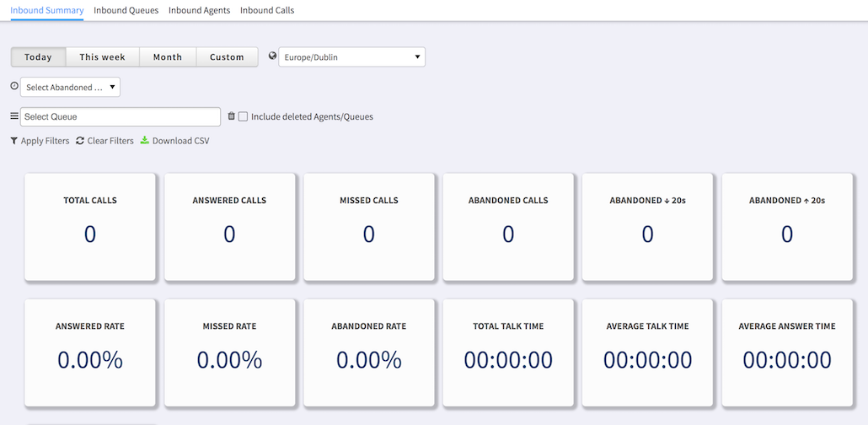868x425 pixels.
Task: Click the AVERAGE ANSWER TIME card
Action: [x=787, y=353]
